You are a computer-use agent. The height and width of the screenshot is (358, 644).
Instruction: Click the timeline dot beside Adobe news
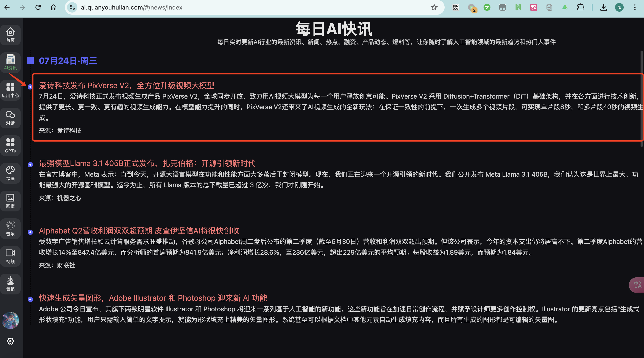[x=30, y=299]
